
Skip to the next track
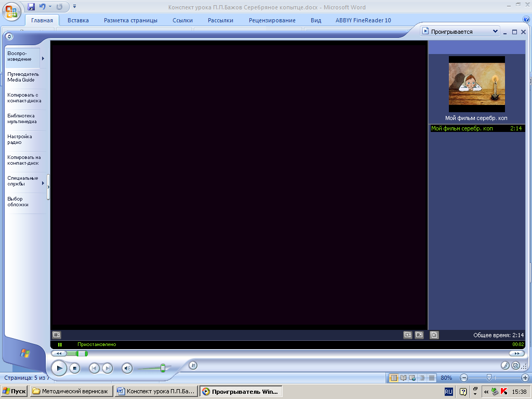click(x=108, y=368)
